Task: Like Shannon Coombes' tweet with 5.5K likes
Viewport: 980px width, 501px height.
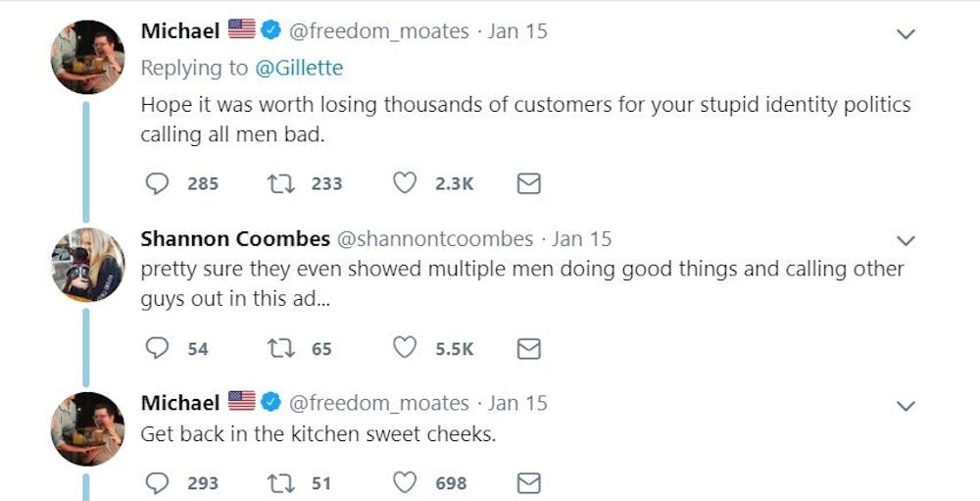Action: tap(405, 348)
